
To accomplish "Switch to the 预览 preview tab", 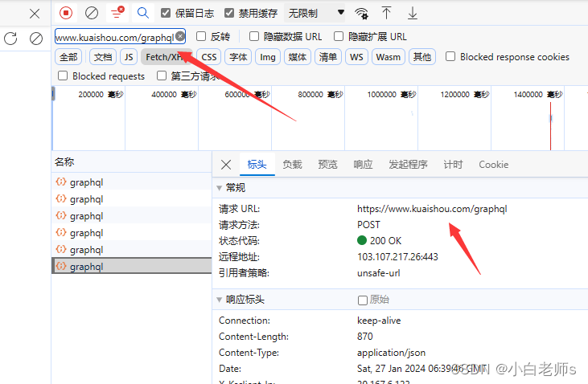I will coord(327,165).
